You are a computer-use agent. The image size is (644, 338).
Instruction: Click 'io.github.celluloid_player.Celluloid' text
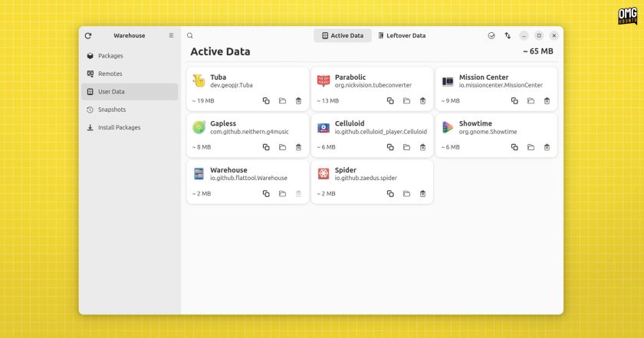(381, 132)
